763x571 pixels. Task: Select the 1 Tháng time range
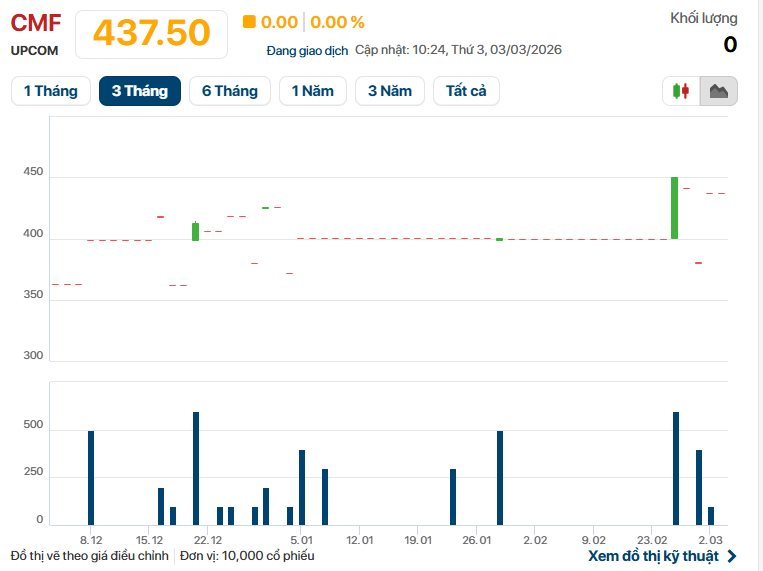pyautogui.click(x=50, y=91)
